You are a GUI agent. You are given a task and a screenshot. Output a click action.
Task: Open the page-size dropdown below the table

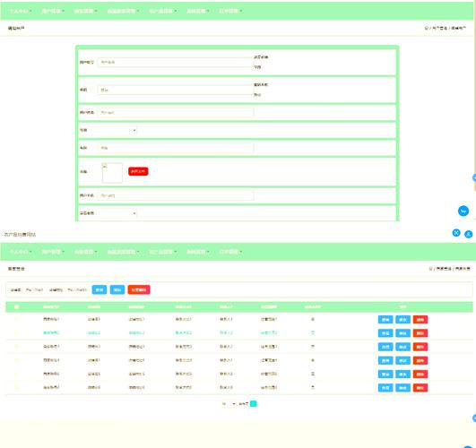click(x=229, y=404)
